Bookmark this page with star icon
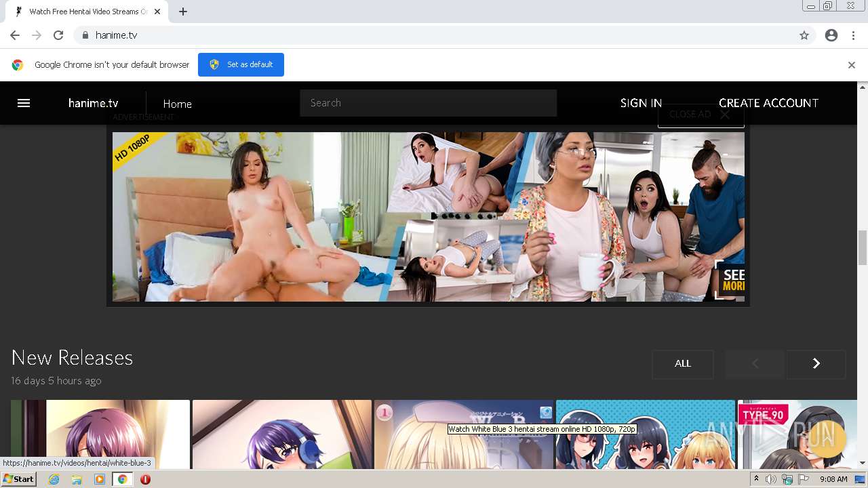868x488 pixels. coord(804,35)
